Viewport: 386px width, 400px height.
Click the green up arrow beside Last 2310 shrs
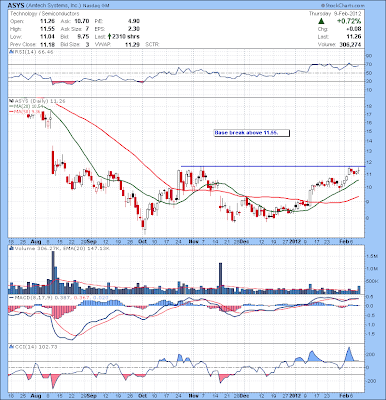pos(109,37)
